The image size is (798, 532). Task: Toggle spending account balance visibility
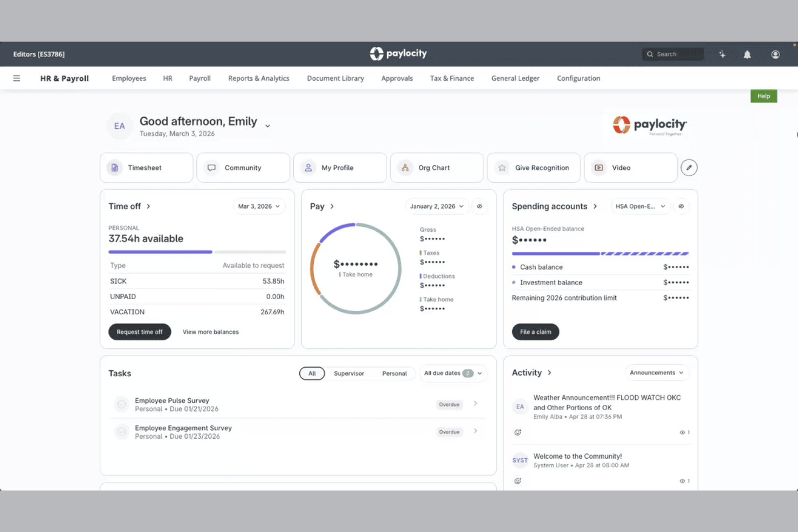681,206
